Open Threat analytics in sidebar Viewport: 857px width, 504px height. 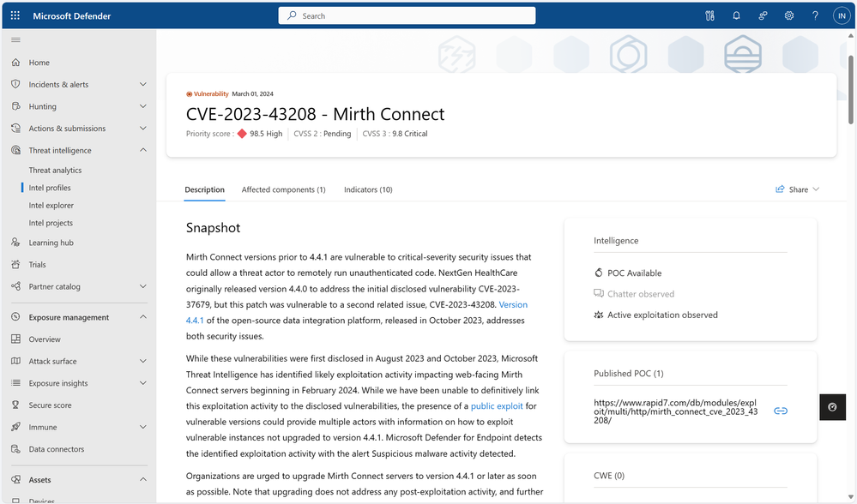[x=55, y=170]
